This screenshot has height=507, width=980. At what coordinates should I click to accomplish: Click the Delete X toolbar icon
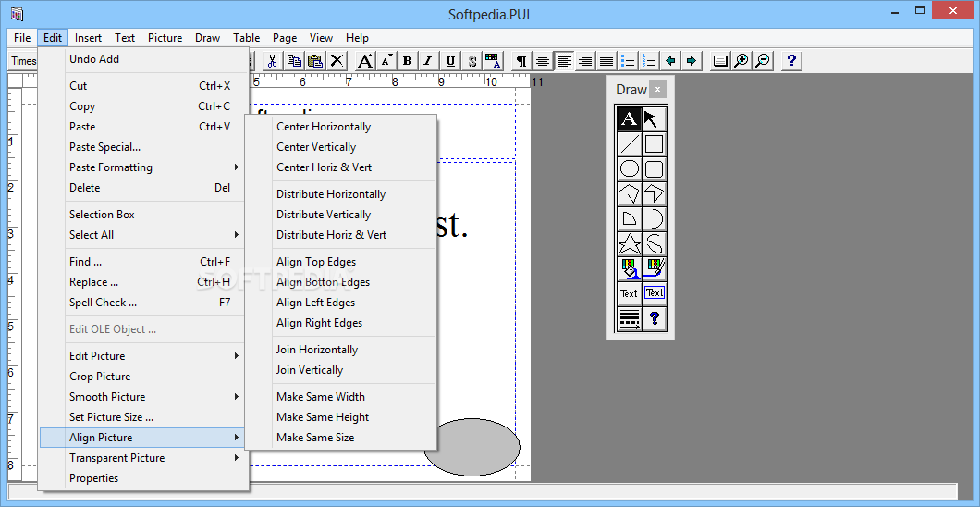point(337,61)
